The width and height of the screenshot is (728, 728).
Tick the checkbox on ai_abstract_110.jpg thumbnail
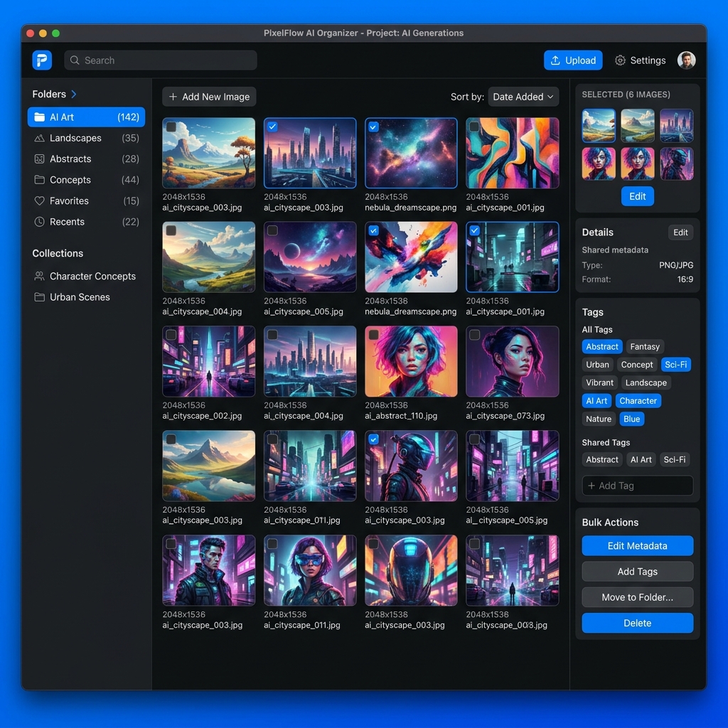coord(373,334)
